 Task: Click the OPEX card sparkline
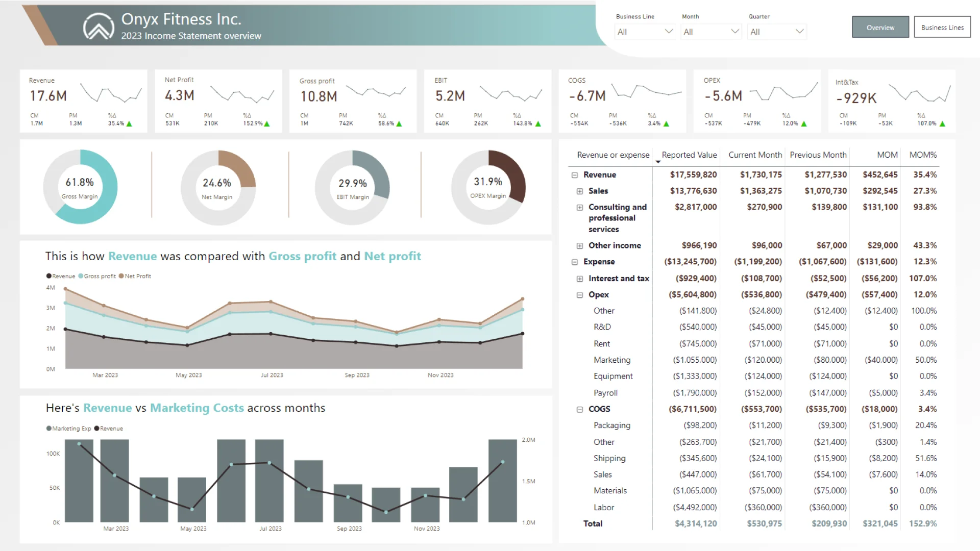783,91
